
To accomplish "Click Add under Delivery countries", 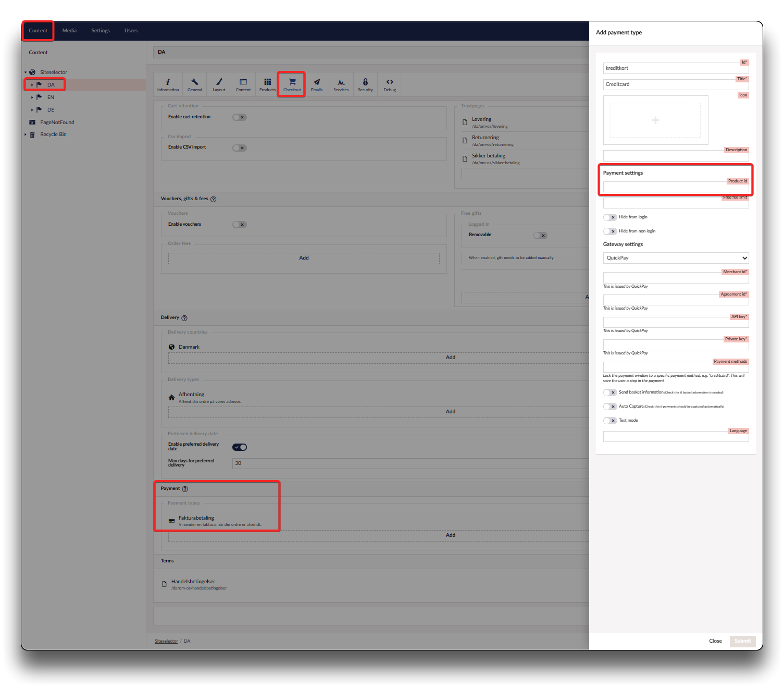I will [451, 358].
